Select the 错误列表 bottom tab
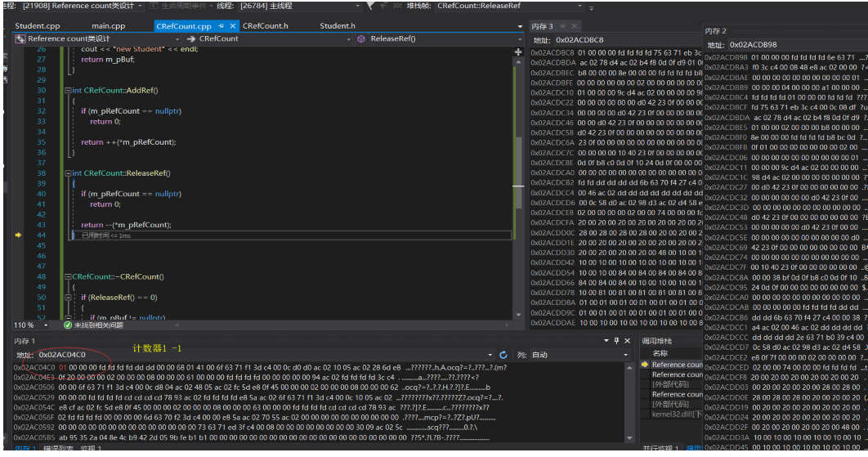868x457 pixels. [58, 447]
